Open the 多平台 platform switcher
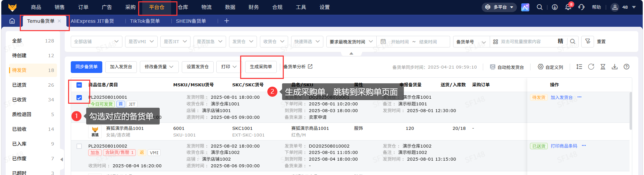Image resolution: width=644 pixels, height=175 pixels. [499, 7]
